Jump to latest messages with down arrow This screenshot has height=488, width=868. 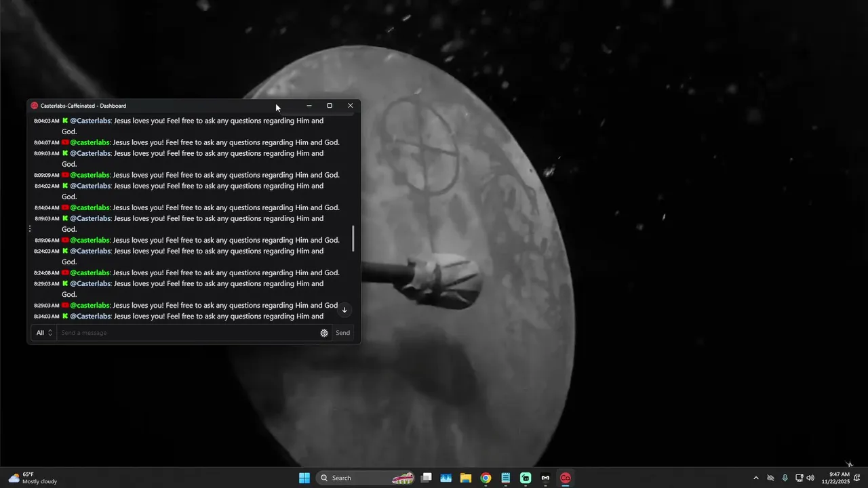click(x=344, y=310)
